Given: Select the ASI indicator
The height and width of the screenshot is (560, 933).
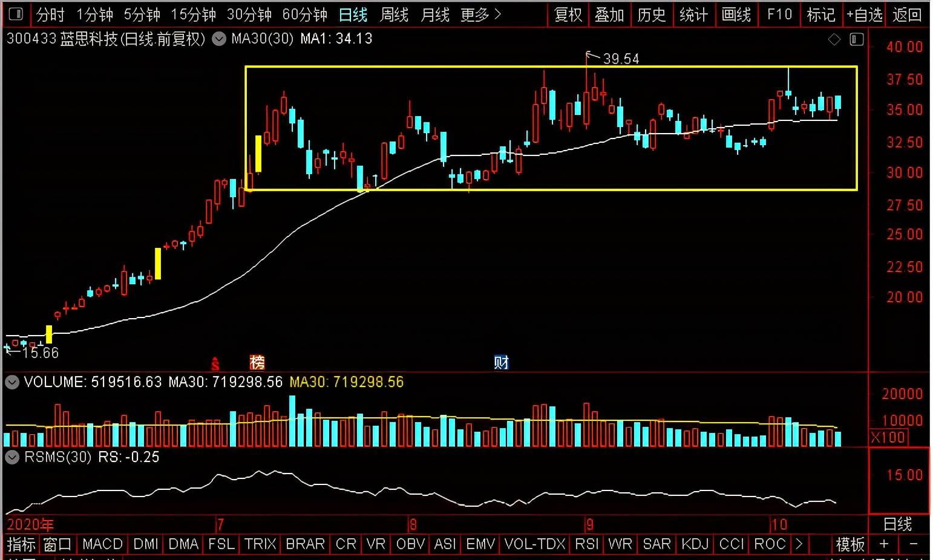Looking at the screenshot, I should point(445,544).
